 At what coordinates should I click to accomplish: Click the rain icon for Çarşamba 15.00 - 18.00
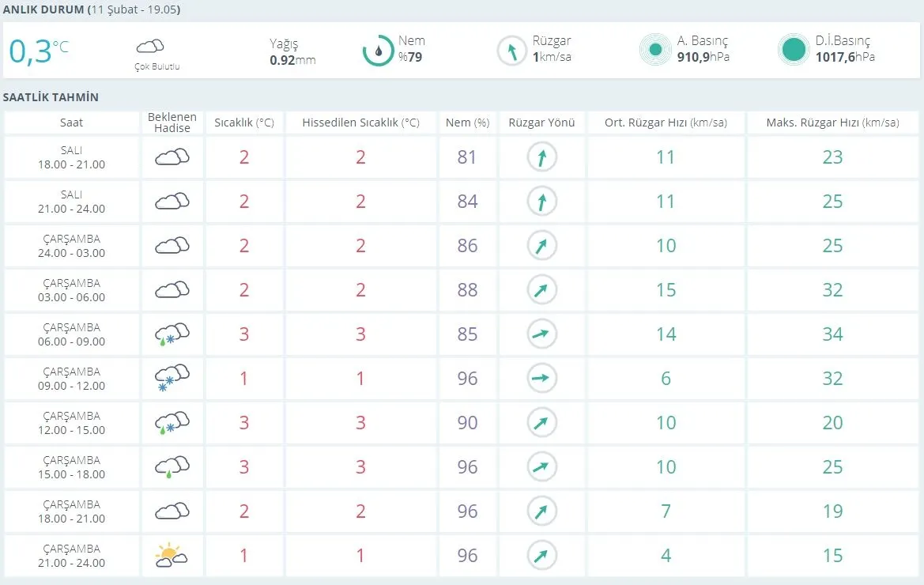172,467
